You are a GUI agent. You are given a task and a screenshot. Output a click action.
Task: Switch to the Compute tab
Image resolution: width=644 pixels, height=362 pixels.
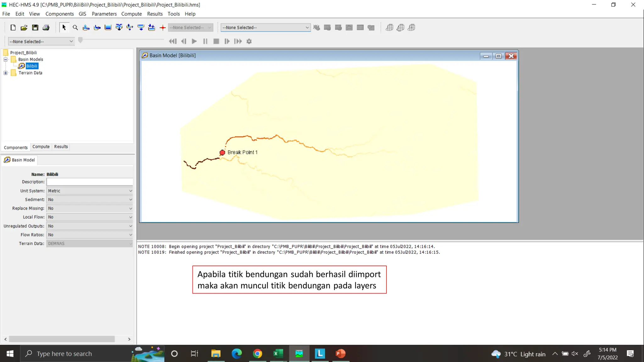click(x=41, y=147)
